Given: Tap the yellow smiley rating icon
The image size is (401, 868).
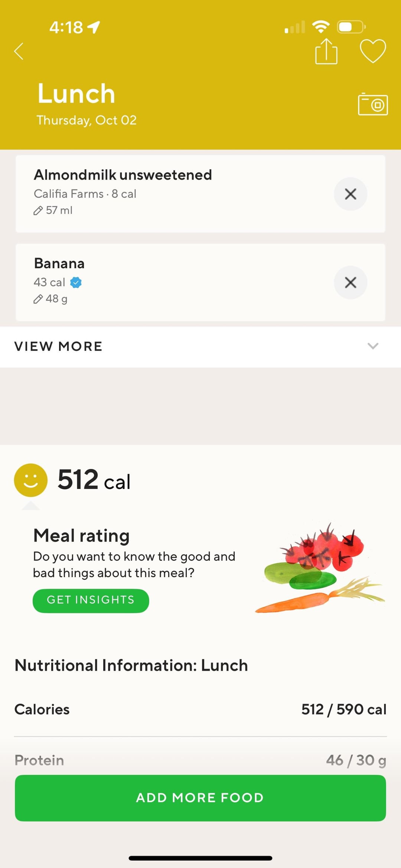Looking at the screenshot, I should click(x=31, y=480).
